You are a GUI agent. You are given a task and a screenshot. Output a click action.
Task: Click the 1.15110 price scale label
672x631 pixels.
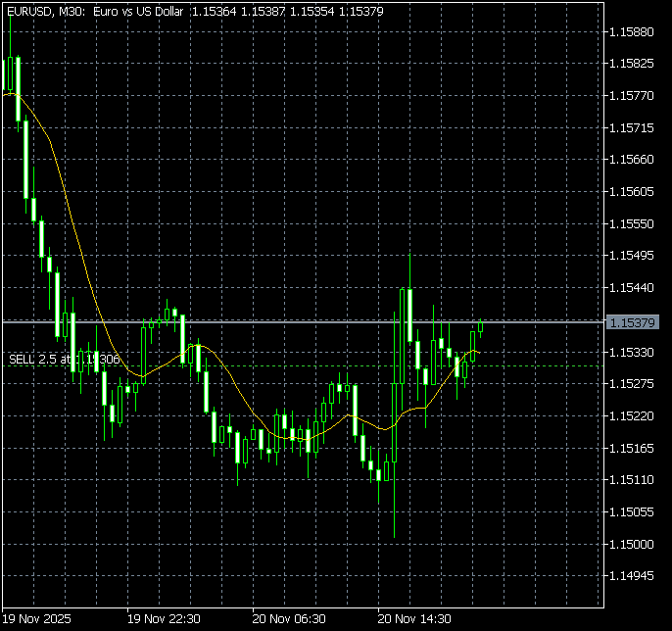pyautogui.click(x=631, y=480)
